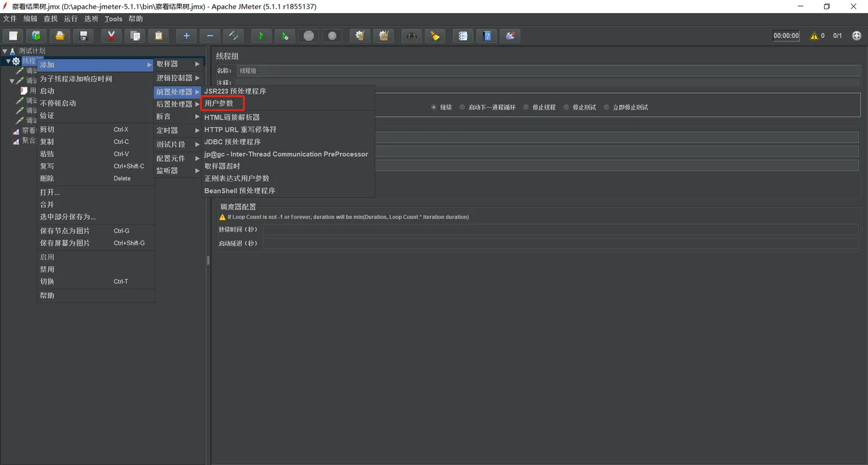The image size is (868, 465).
Task: Expand the 断言 submenu
Action: tap(178, 117)
